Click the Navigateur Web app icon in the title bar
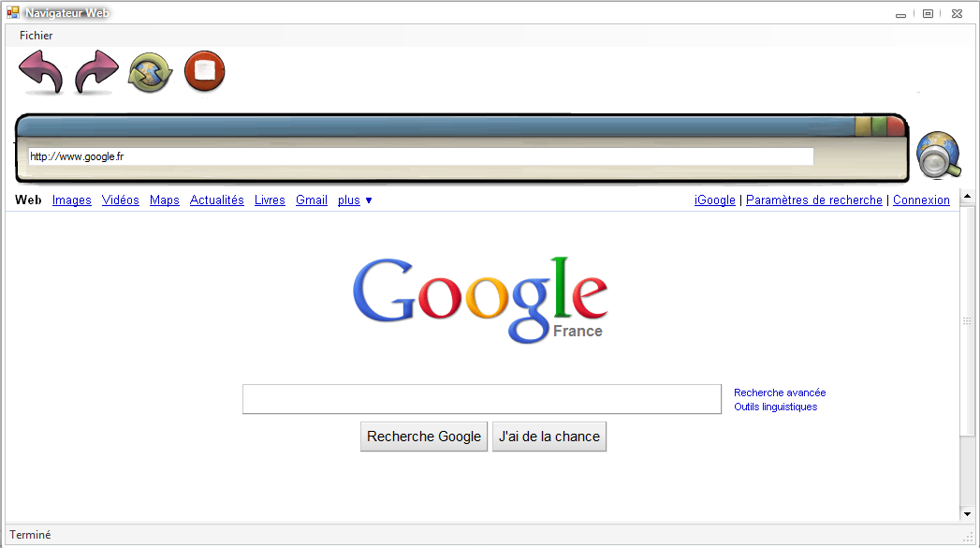 click(x=13, y=12)
